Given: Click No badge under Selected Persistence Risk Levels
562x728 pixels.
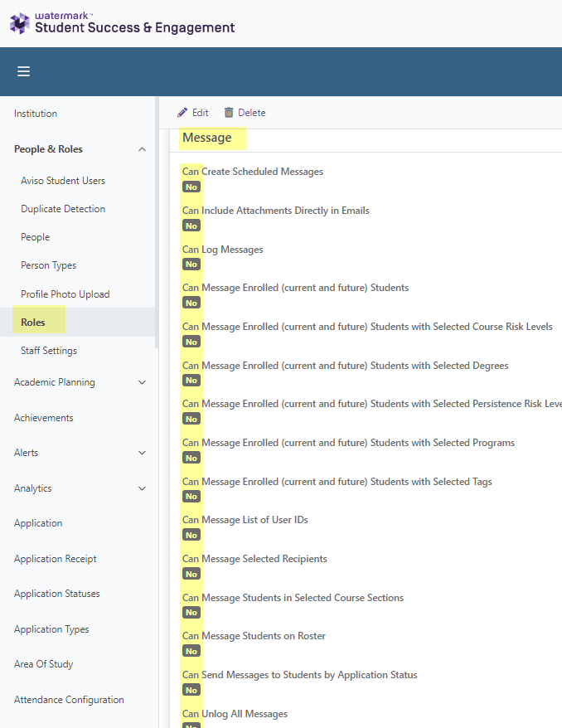Looking at the screenshot, I should 191,420.
